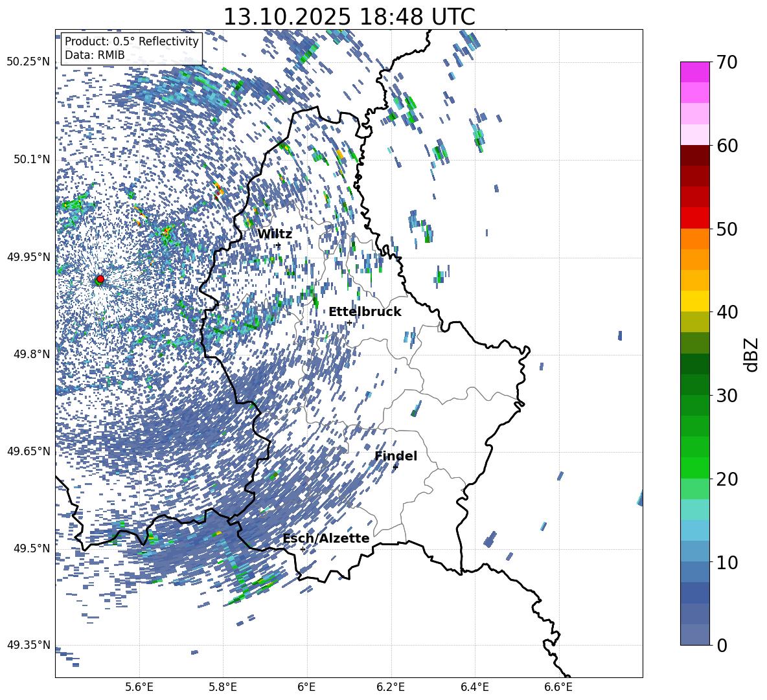Click the 50 label on colorbar

pos(726,229)
